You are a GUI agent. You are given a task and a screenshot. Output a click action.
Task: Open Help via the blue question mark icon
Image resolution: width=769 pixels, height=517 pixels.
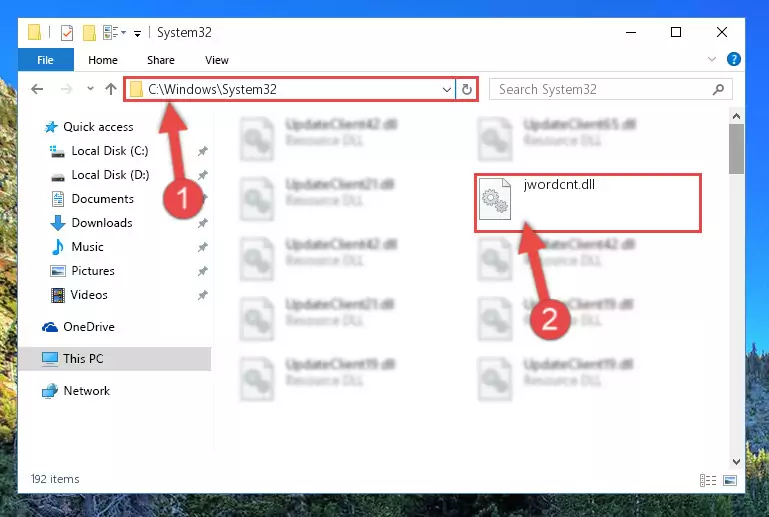click(x=733, y=59)
